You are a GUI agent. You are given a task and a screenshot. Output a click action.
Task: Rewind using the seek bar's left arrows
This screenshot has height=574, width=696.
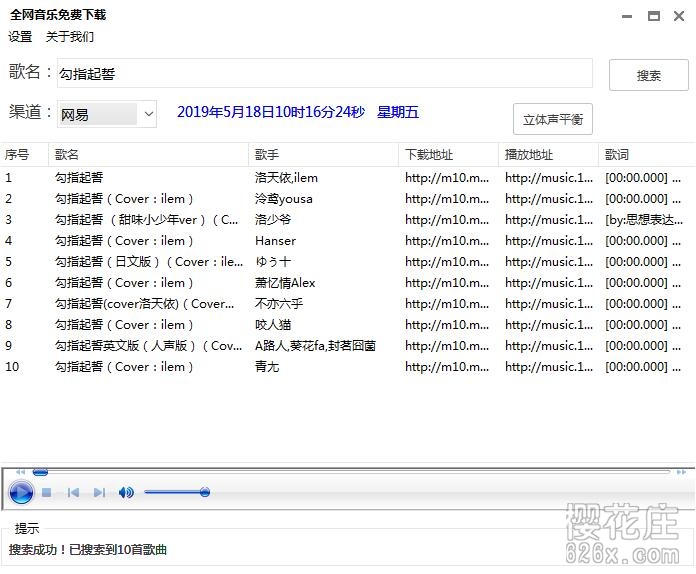(x=20, y=472)
